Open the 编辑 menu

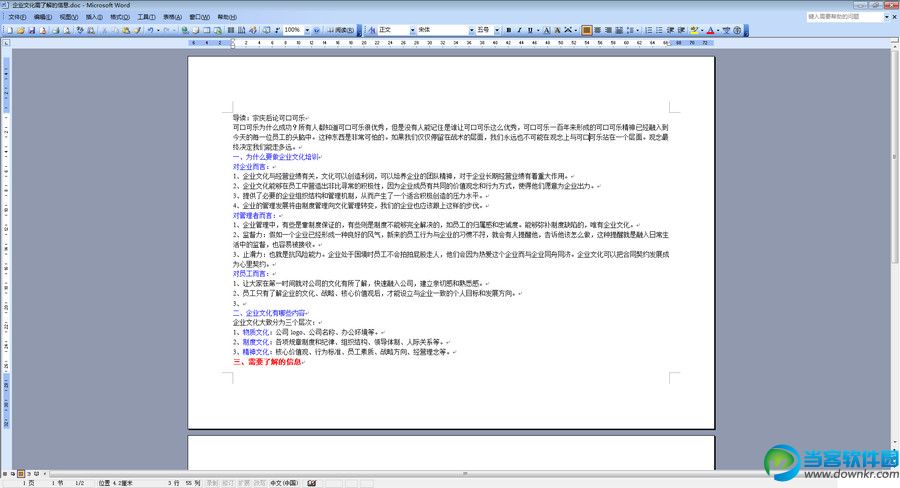[x=43, y=17]
